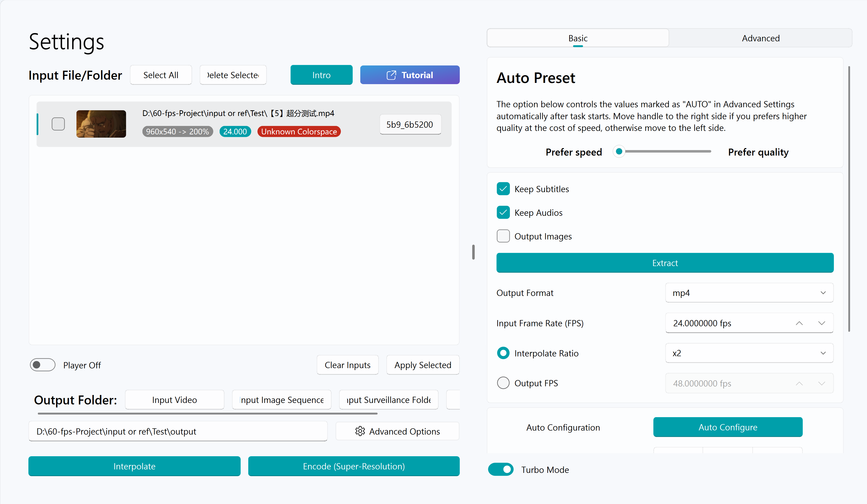Click the gear icon in Advanced Options
This screenshot has height=504, width=867.
click(360, 431)
